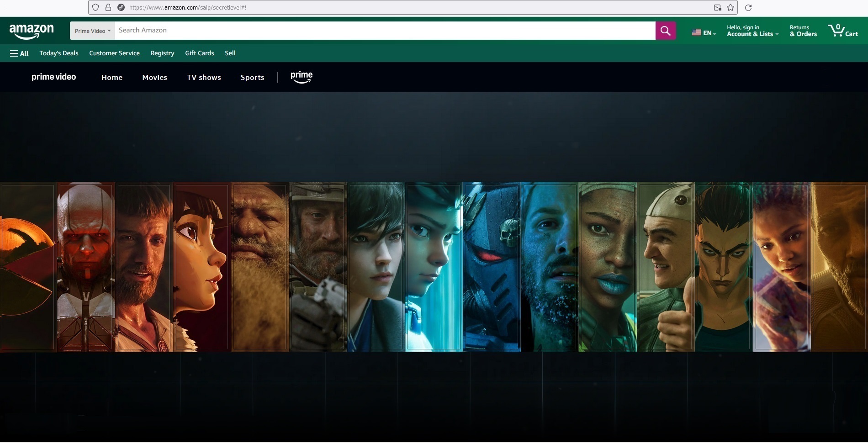
Task: Expand Account & Lists menu
Action: pos(752,31)
